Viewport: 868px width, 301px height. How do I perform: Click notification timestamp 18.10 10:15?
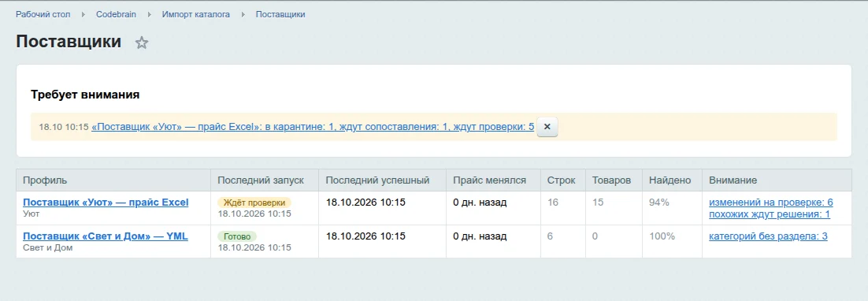pyautogui.click(x=64, y=127)
